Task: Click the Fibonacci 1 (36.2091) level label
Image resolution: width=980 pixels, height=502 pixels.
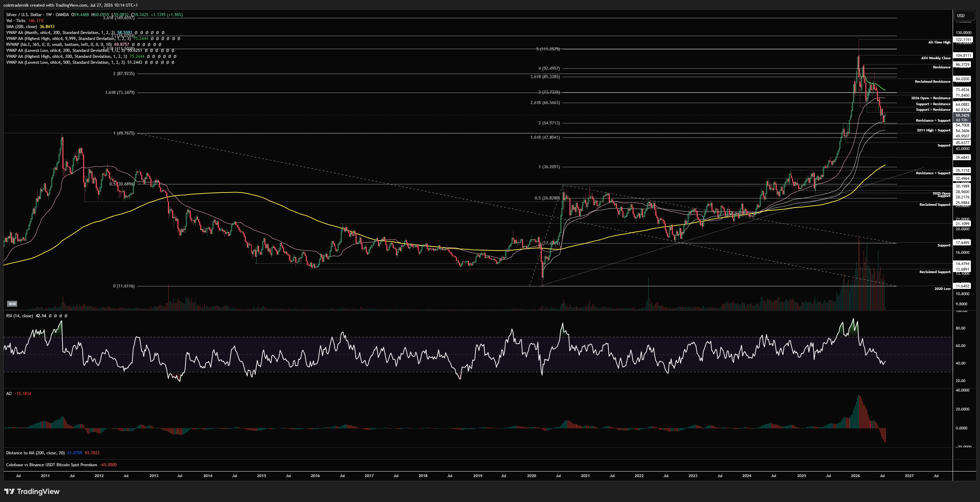Action: (x=549, y=167)
